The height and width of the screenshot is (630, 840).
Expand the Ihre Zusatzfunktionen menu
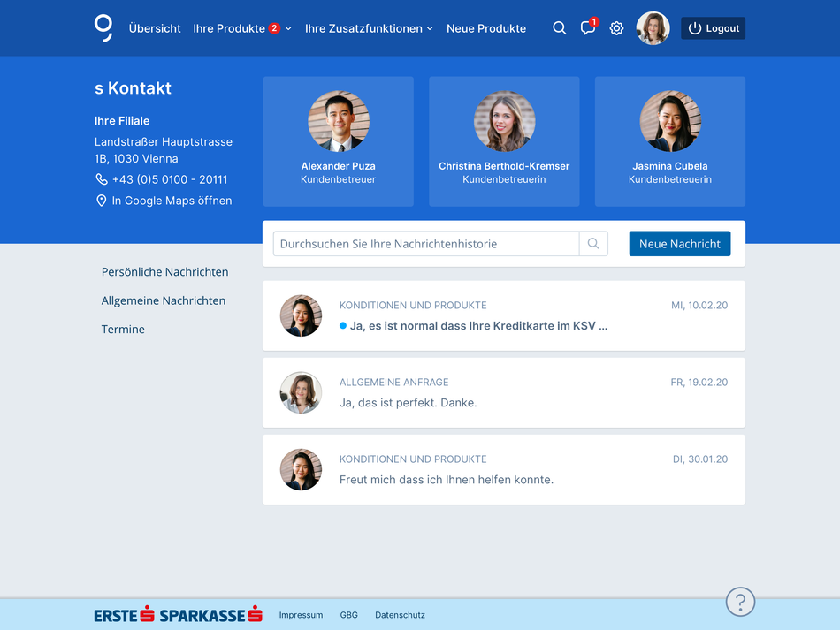[369, 28]
